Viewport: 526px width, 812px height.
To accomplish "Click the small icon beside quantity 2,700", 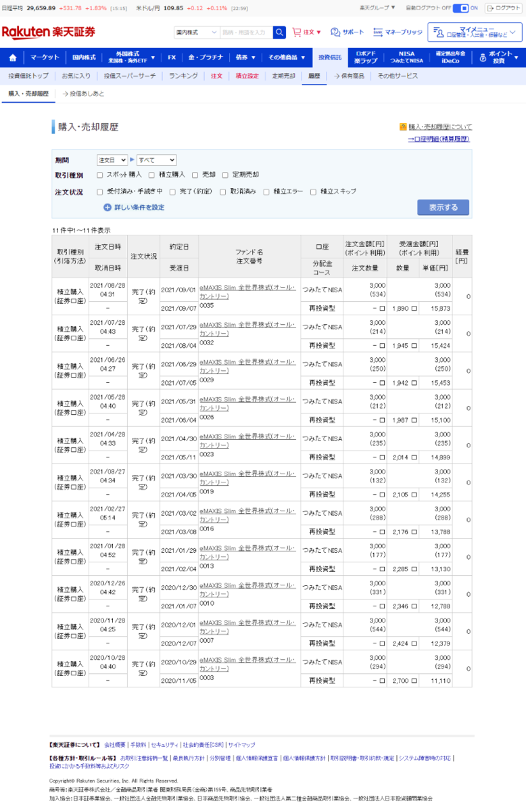I will [414, 680].
